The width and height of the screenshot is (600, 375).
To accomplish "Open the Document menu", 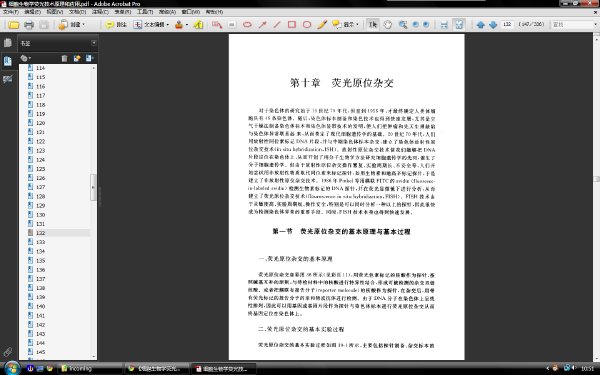I will click(x=77, y=12).
